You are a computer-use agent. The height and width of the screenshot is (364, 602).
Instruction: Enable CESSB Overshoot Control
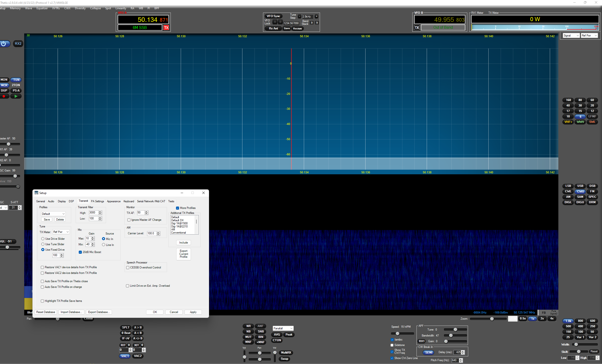[128, 268]
